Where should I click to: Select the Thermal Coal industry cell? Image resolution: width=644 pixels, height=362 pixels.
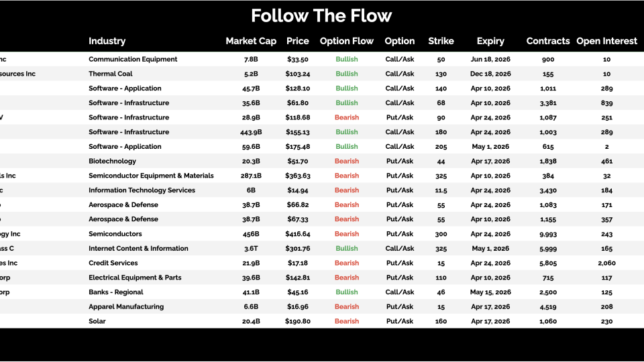pyautogui.click(x=111, y=74)
